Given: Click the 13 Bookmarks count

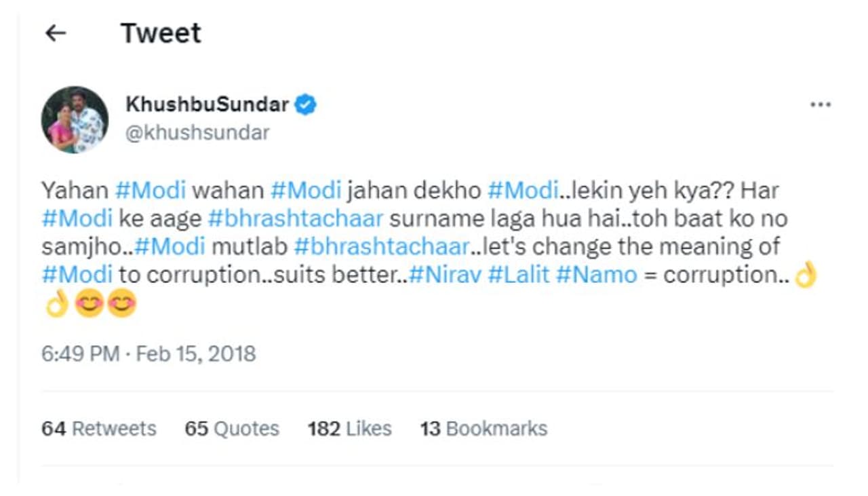Looking at the screenshot, I should 484,429.
